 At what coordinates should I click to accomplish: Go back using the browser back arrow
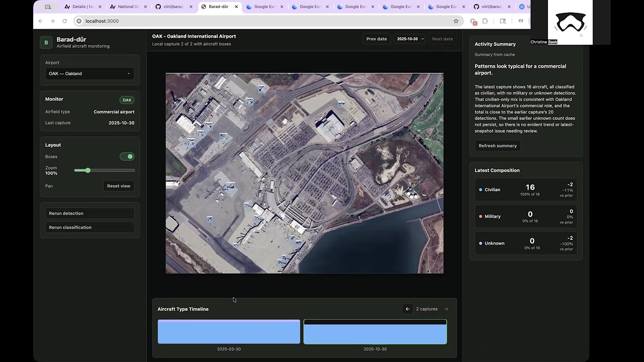(41, 21)
